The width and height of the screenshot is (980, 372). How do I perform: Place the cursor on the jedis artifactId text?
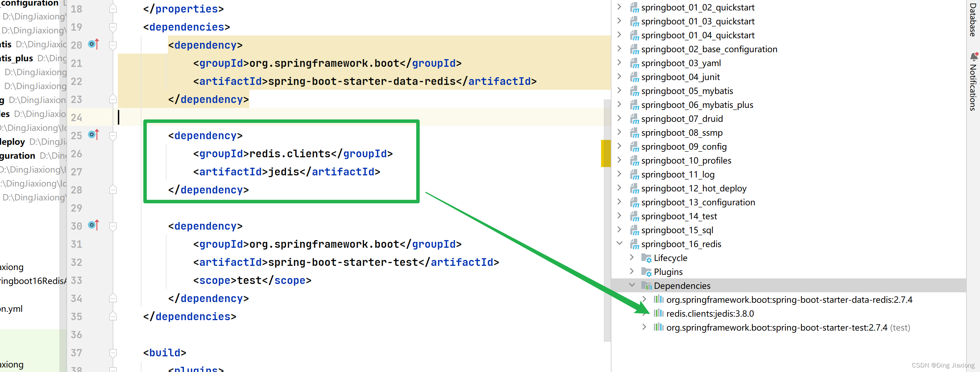click(284, 172)
